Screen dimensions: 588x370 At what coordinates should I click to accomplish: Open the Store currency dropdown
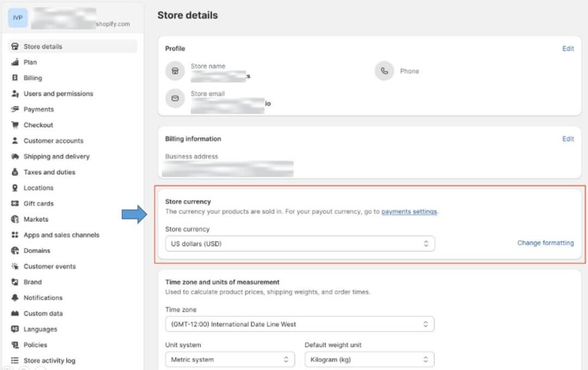coord(299,243)
